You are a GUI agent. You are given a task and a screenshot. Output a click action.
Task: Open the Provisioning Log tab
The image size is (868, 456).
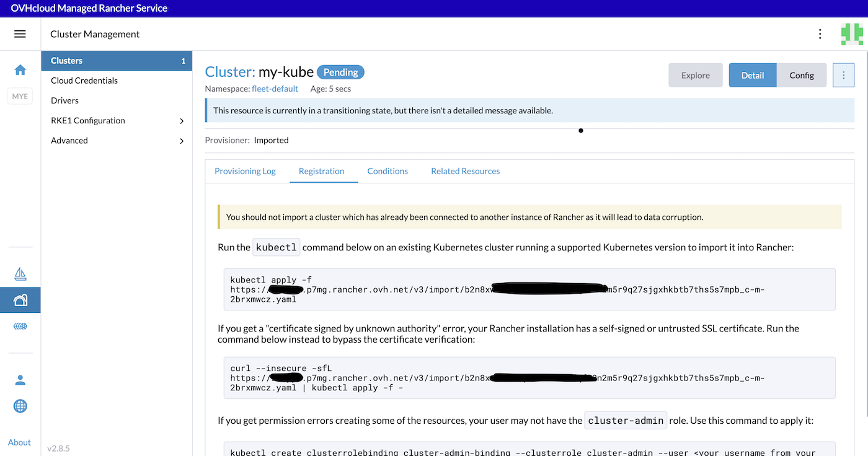pos(245,171)
